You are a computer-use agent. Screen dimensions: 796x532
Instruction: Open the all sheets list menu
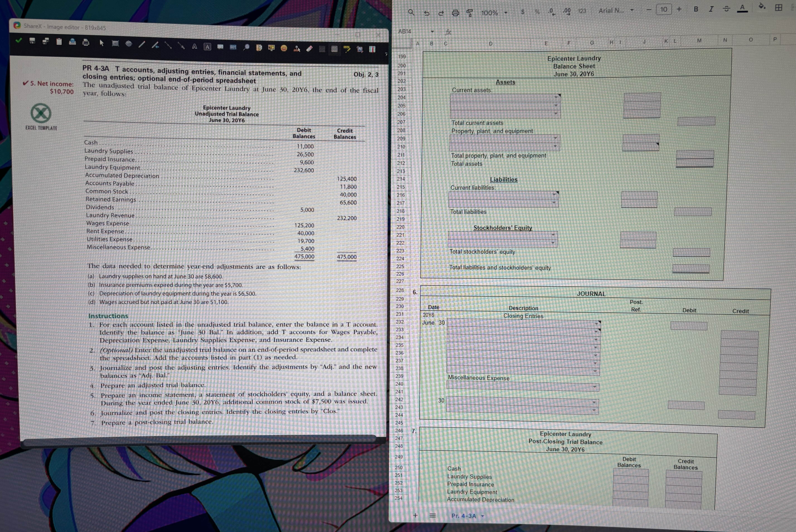[433, 515]
